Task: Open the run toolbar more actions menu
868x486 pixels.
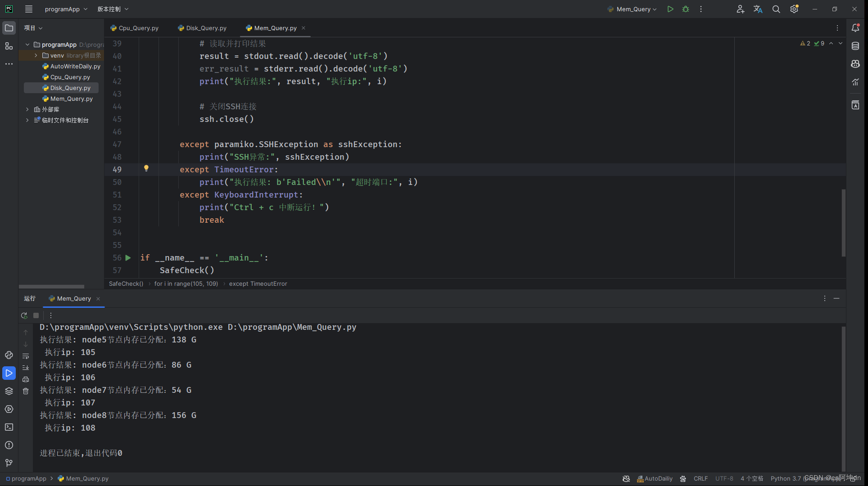Action: tap(701, 9)
